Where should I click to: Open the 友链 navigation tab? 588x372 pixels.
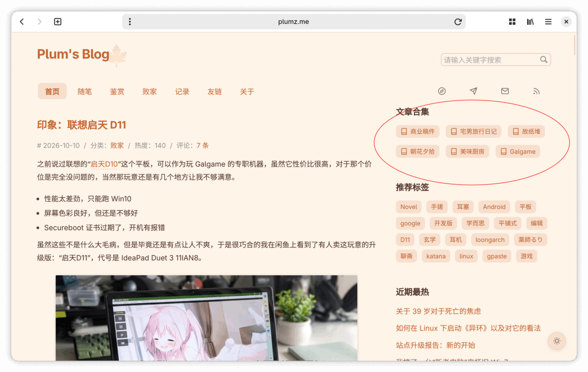point(215,91)
